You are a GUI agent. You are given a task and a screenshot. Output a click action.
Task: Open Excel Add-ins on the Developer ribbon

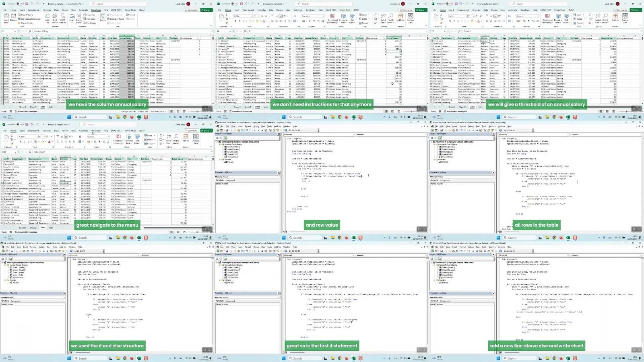(55, 18)
